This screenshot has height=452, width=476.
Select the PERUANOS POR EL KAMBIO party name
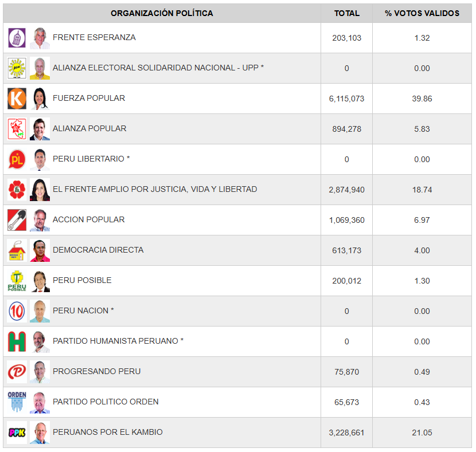pyautogui.click(x=108, y=432)
